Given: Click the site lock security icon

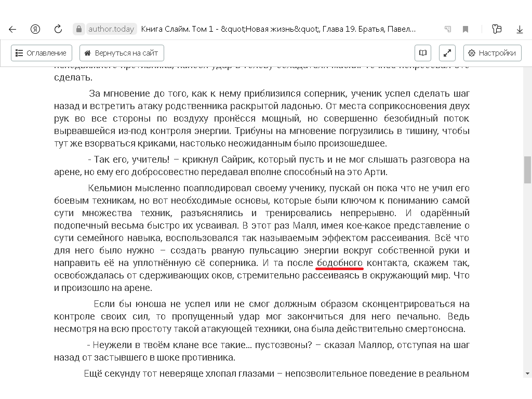Looking at the screenshot, I should point(78,30).
